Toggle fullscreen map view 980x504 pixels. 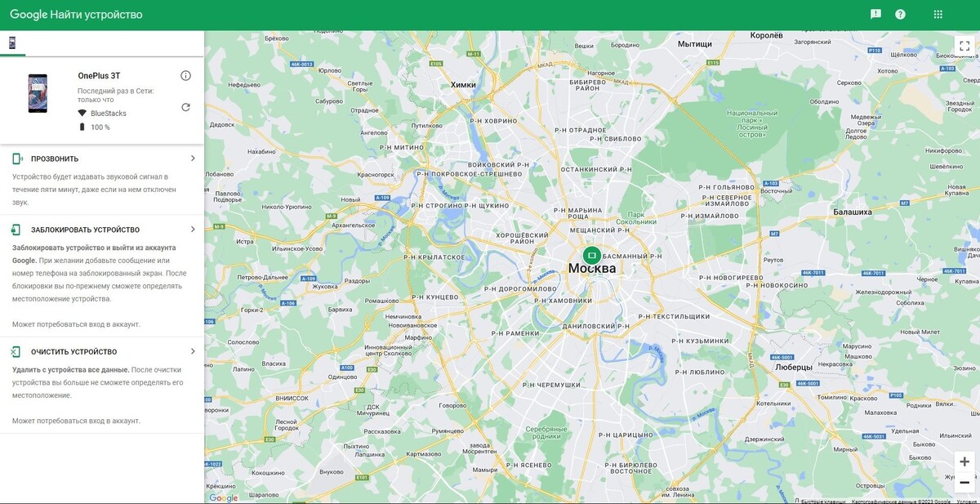click(x=964, y=46)
